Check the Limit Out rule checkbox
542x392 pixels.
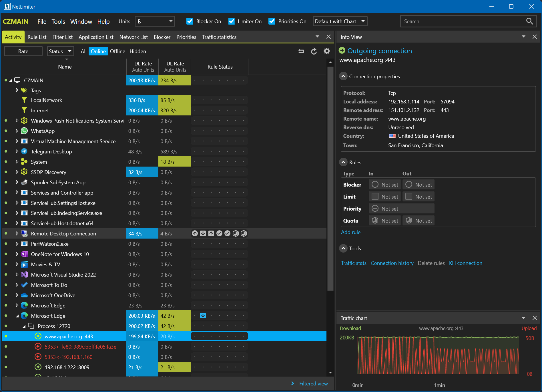[409, 197]
